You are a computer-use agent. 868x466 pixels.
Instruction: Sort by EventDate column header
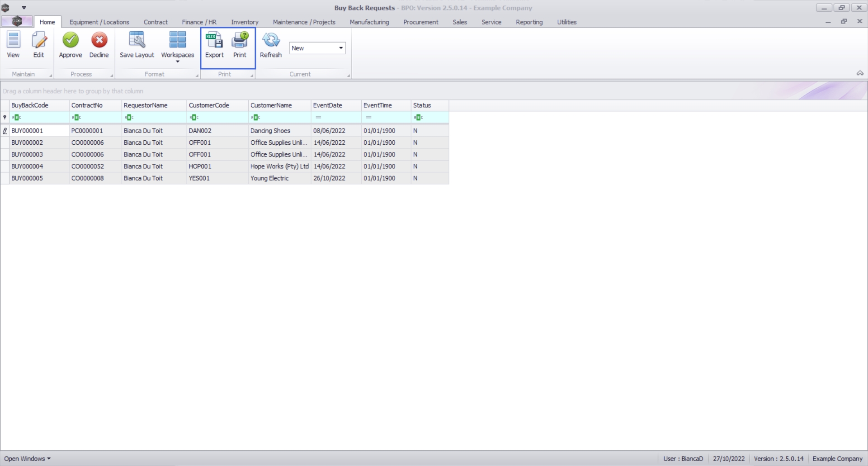(x=336, y=105)
